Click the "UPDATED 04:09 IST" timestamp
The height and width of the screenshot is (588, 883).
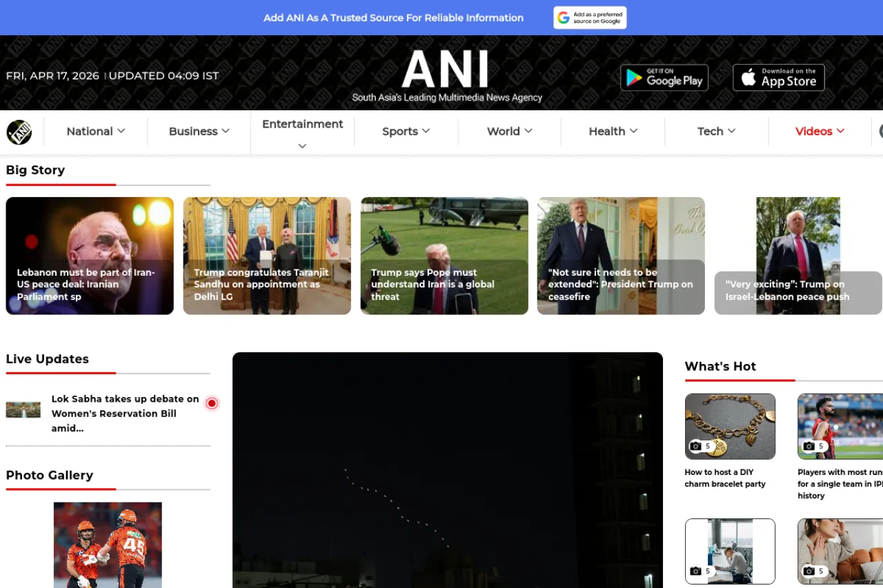coord(164,76)
